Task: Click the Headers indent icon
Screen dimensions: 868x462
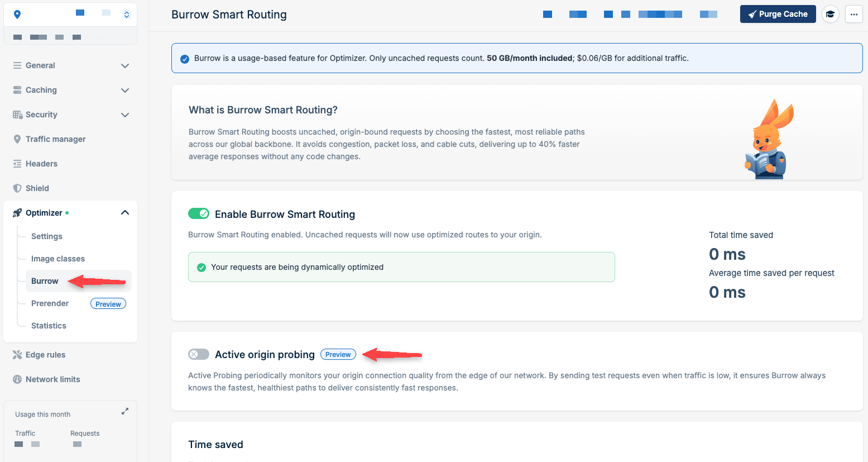Action: [17, 164]
